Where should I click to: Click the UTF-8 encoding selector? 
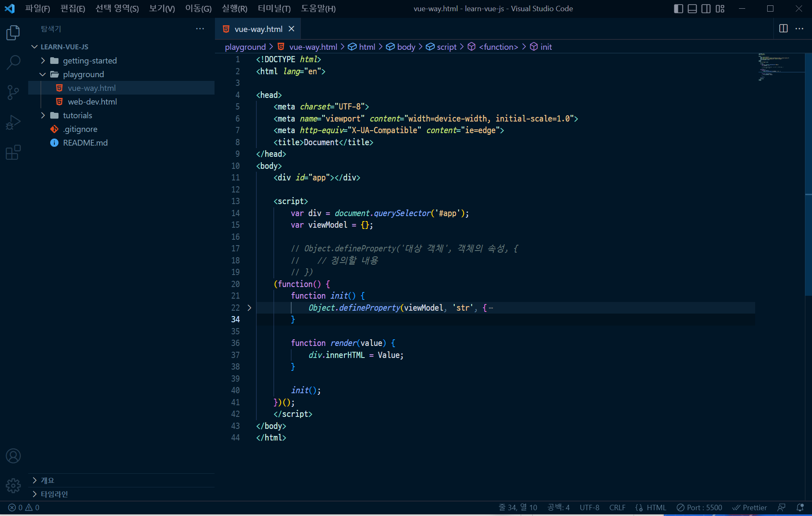[x=589, y=507]
